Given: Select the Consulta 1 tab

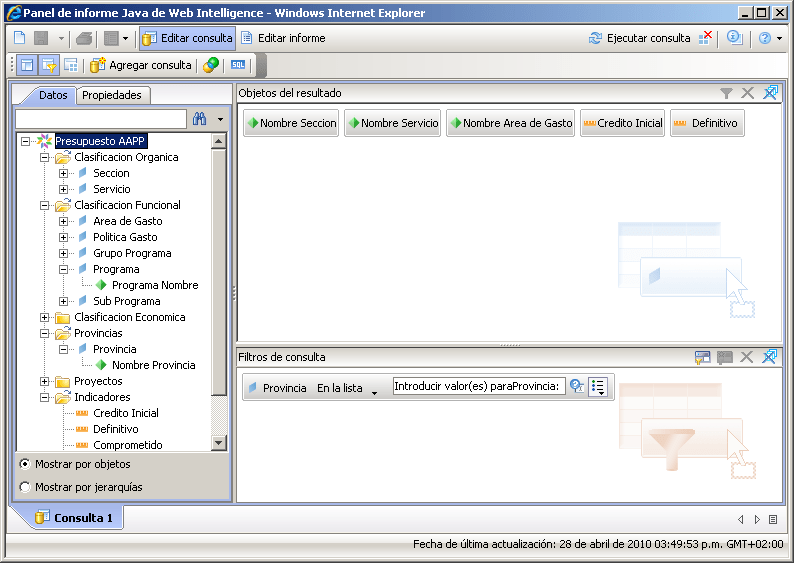Looking at the screenshot, I should 74,518.
